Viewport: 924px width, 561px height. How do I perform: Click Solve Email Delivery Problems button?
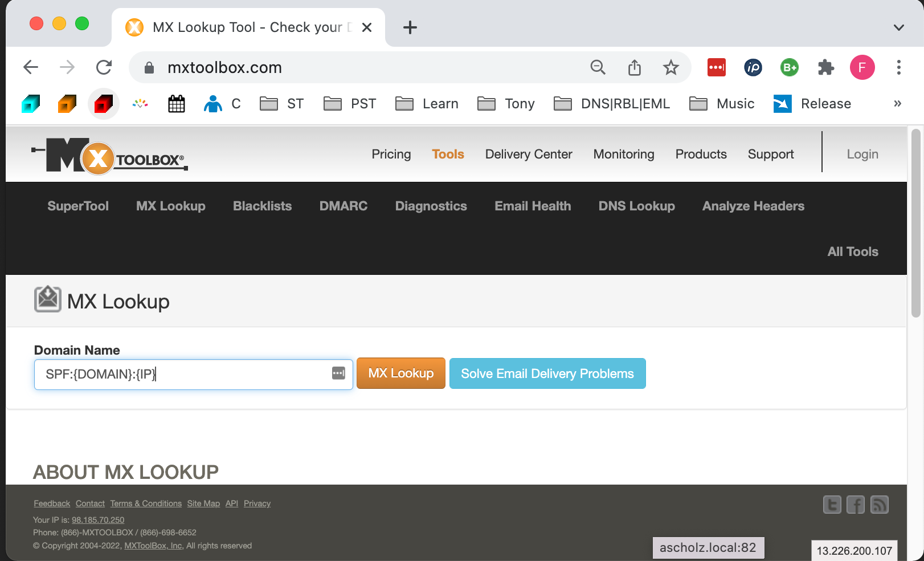point(547,374)
